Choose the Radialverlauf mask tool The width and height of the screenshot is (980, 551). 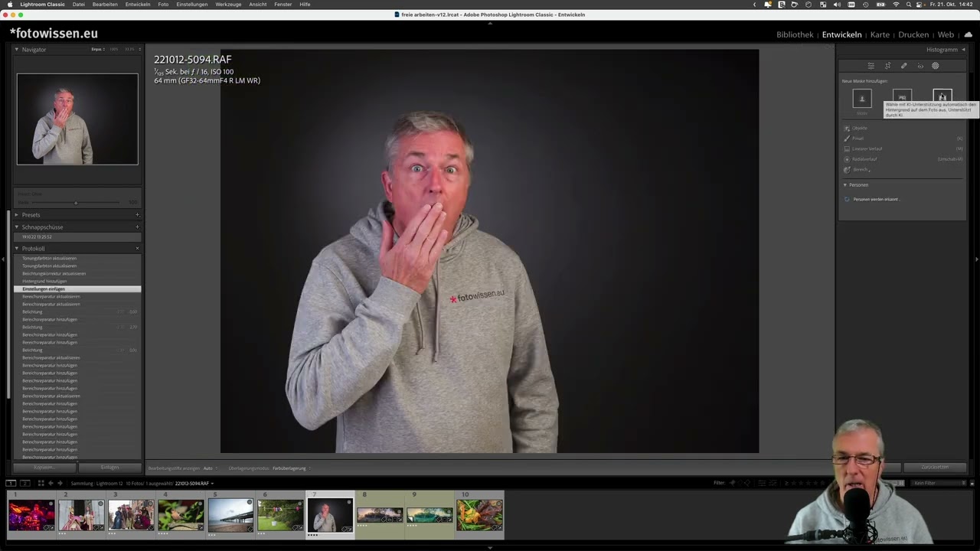[x=861, y=159]
